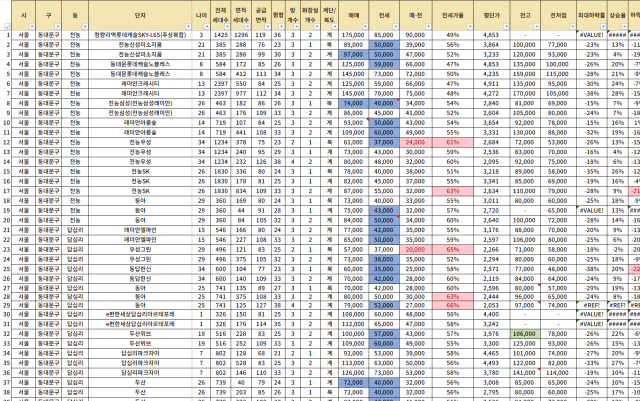Open the 시 column filter dropdown
The height and width of the screenshot is (401, 640).
tap(31, 27)
